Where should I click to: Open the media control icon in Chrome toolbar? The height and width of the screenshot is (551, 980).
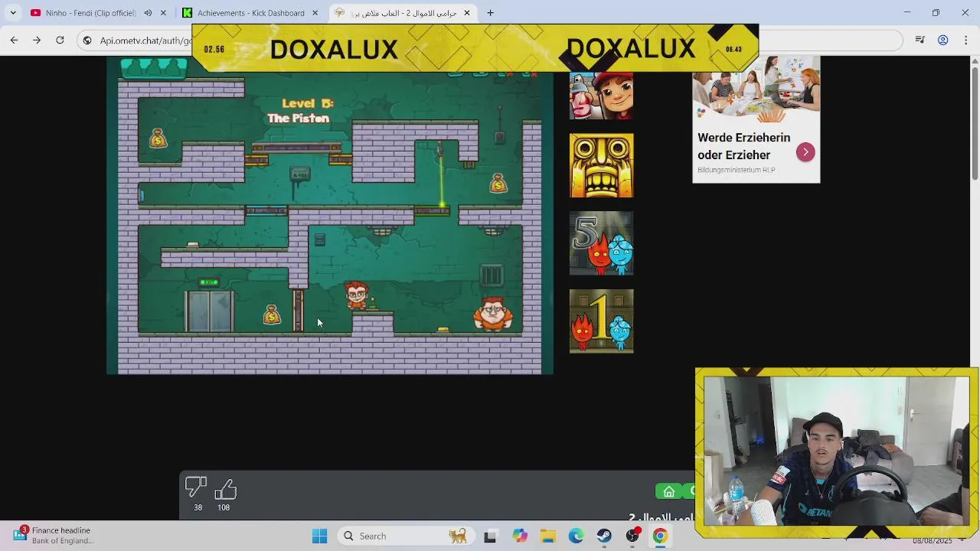click(x=920, y=40)
